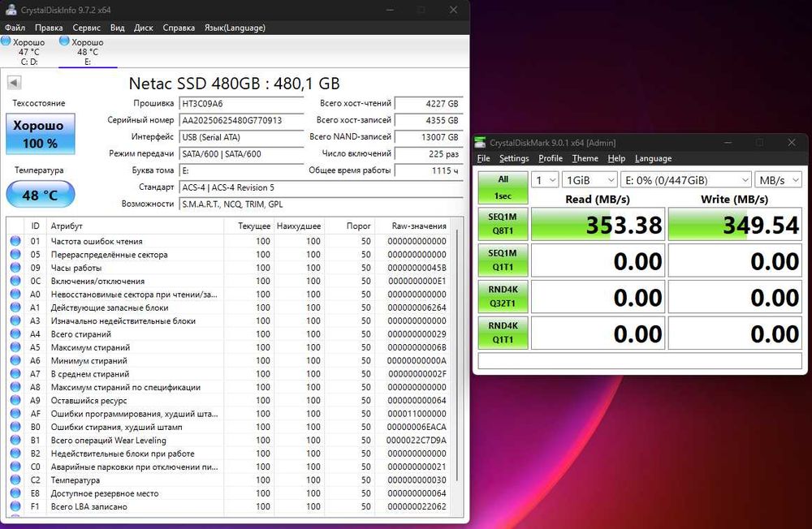Click status icon for В среднем стираний
The width and height of the screenshot is (812, 529).
pos(15,374)
